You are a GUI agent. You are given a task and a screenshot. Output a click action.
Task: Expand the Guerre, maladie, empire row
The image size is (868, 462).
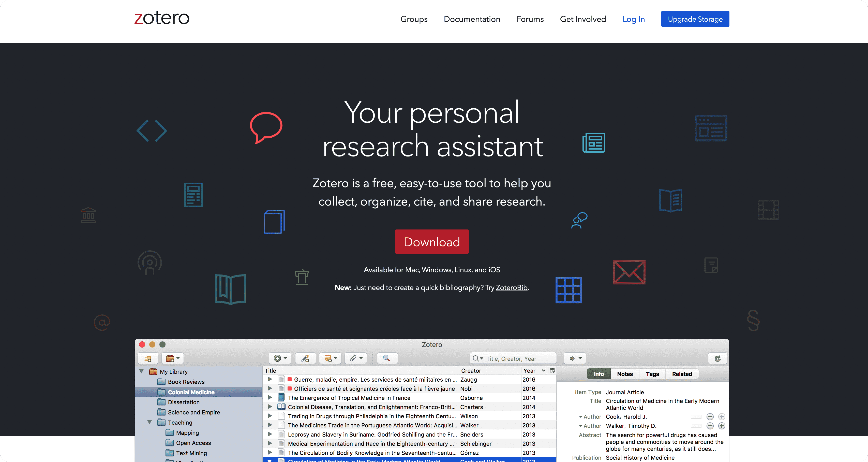pyautogui.click(x=270, y=379)
